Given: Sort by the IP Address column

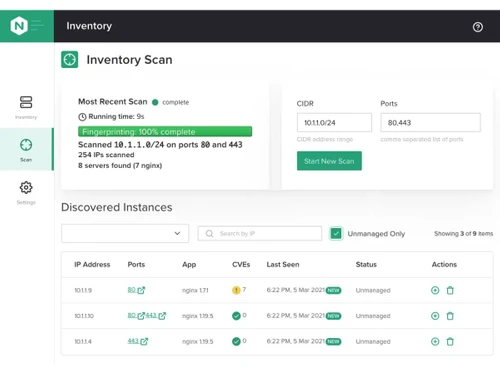Looking at the screenshot, I should tap(92, 264).
